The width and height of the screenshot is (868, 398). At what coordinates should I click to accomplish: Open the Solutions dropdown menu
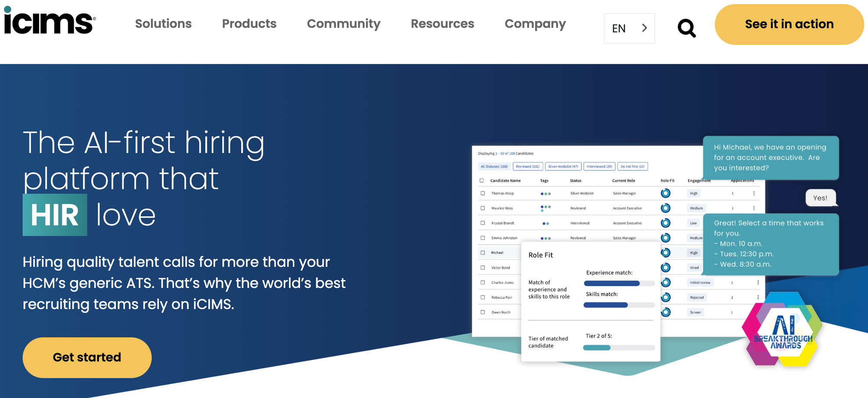click(163, 24)
